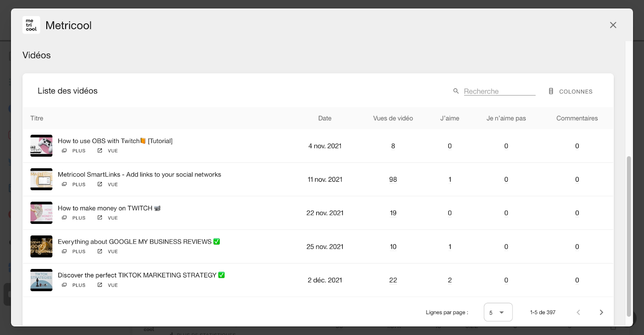Image resolution: width=644 pixels, height=335 pixels.
Task: Click PLUS for How to make money on TWITCH
Action: pyautogui.click(x=74, y=218)
